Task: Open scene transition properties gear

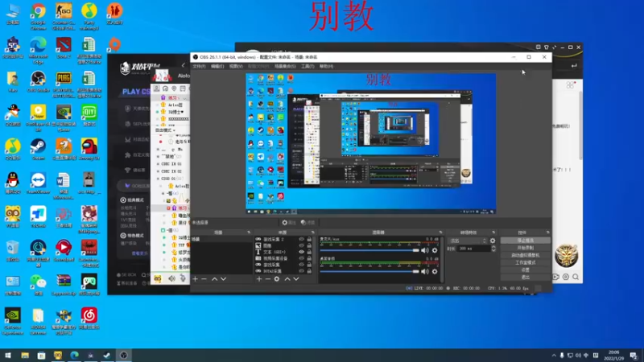Action: click(x=493, y=241)
